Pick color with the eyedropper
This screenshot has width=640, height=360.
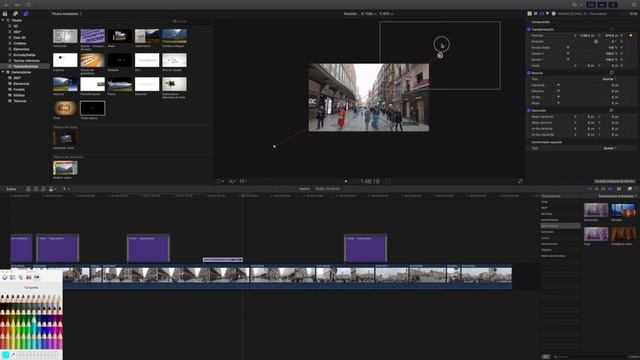click(x=13, y=355)
